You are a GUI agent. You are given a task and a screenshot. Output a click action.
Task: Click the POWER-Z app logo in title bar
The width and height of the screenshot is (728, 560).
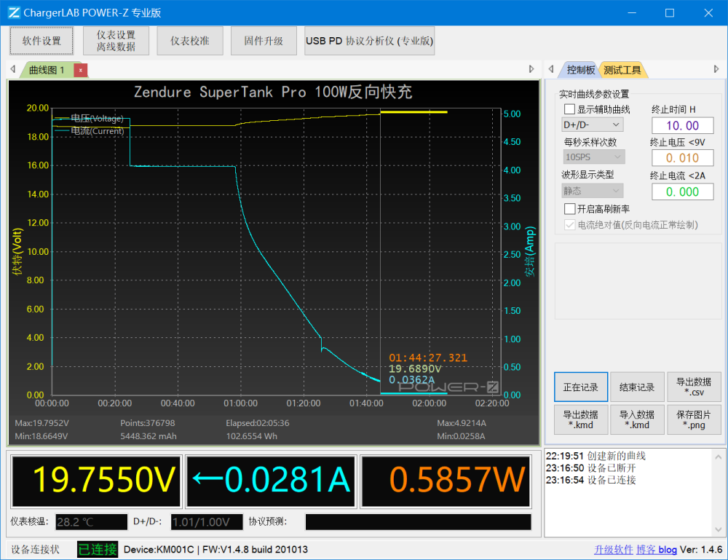pyautogui.click(x=14, y=12)
